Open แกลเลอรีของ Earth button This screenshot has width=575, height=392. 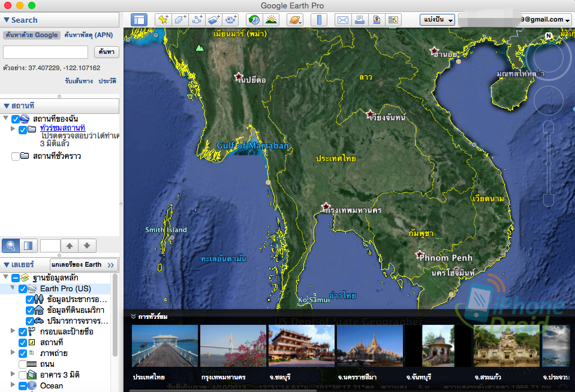point(84,265)
